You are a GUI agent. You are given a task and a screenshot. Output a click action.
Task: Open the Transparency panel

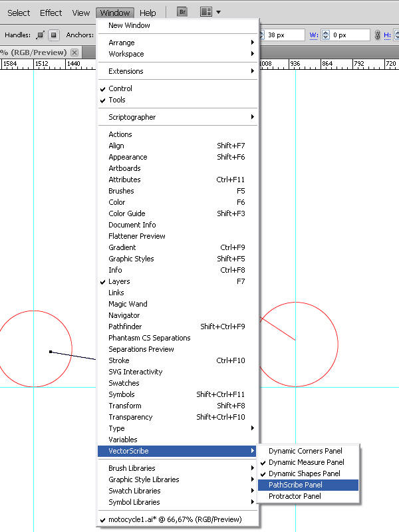pos(178,417)
